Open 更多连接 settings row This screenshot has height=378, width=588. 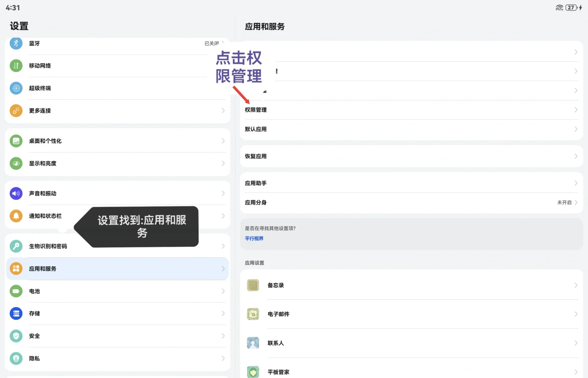[x=117, y=111]
